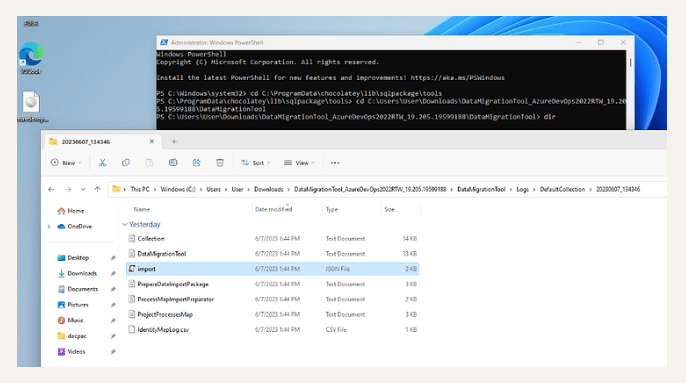Click the Paste icon in Explorer toolbar
Image resolution: width=686 pixels, height=383 pixels.
pyautogui.click(x=149, y=163)
